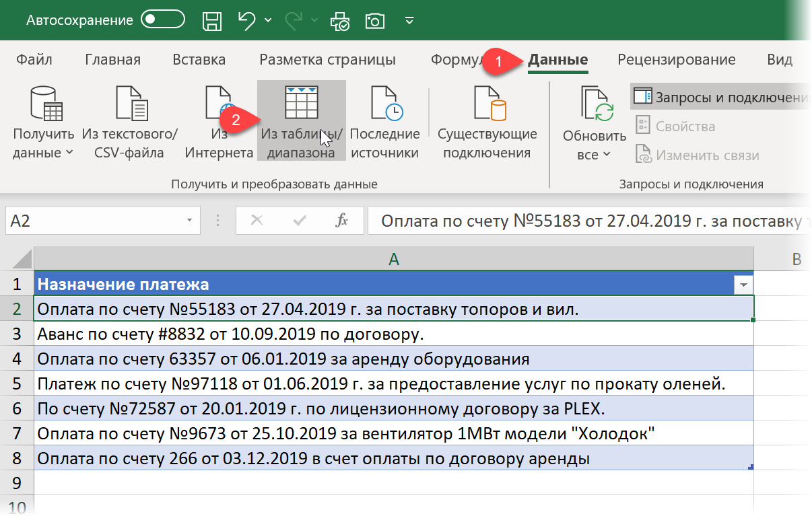812x516 pixels.
Task: Click the table resize handle in row 8
Action: [x=751, y=467]
